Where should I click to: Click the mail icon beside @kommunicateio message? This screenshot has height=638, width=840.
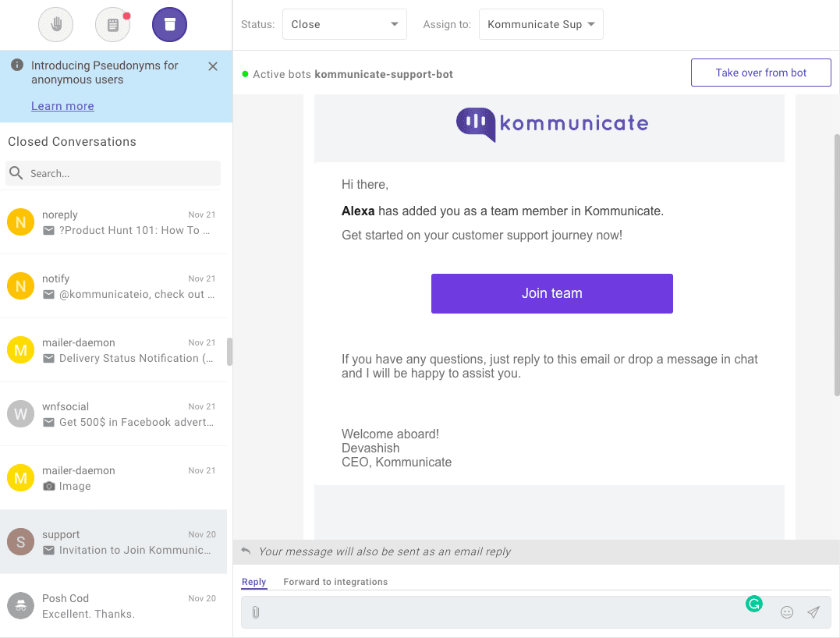tap(49, 295)
